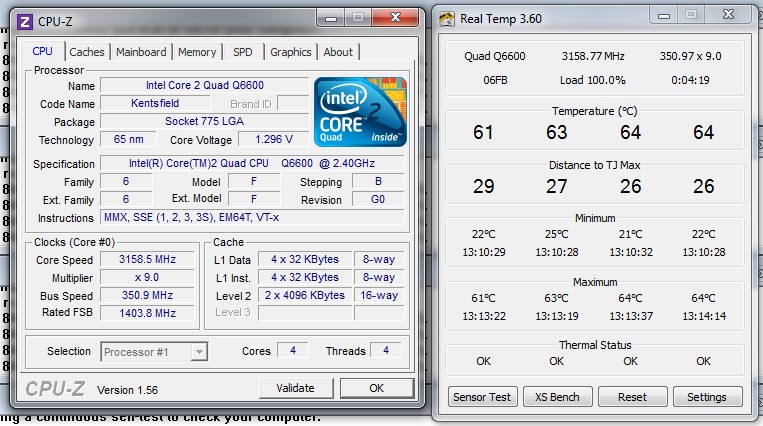Click the OK button in CPU-Z
The image size is (763, 426).
pyautogui.click(x=376, y=388)
